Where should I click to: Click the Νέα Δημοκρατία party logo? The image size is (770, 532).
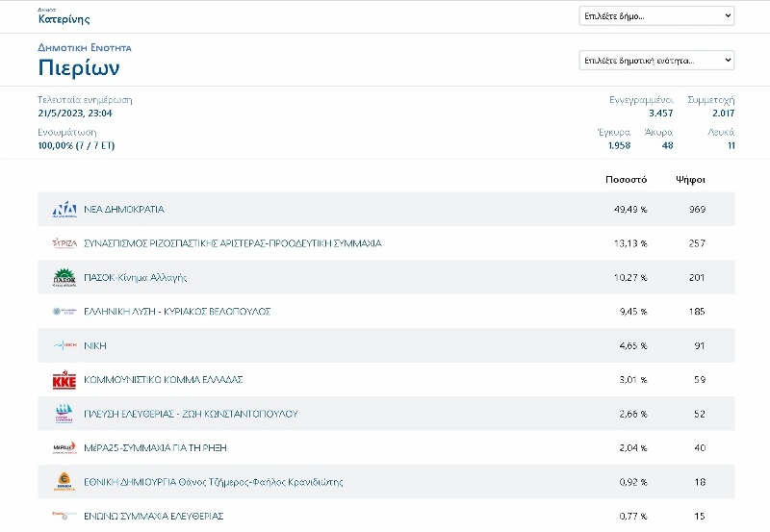[x=64, y=210]
